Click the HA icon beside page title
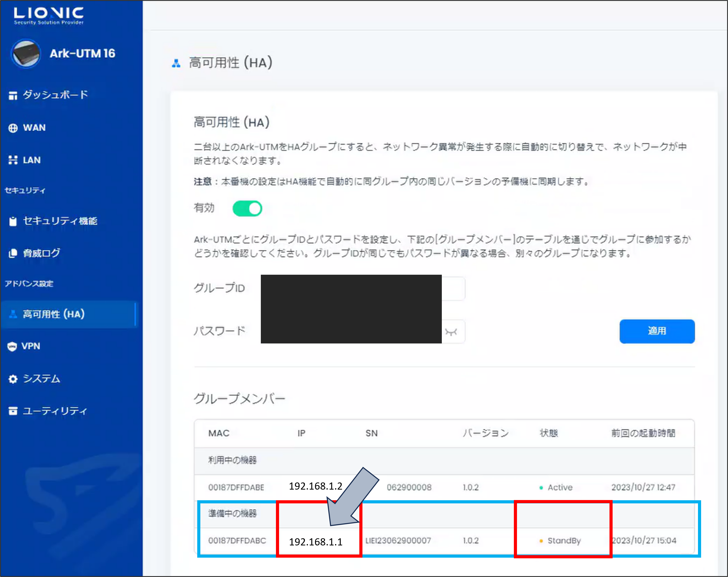728x577 pixels. [x=176, y=63]
